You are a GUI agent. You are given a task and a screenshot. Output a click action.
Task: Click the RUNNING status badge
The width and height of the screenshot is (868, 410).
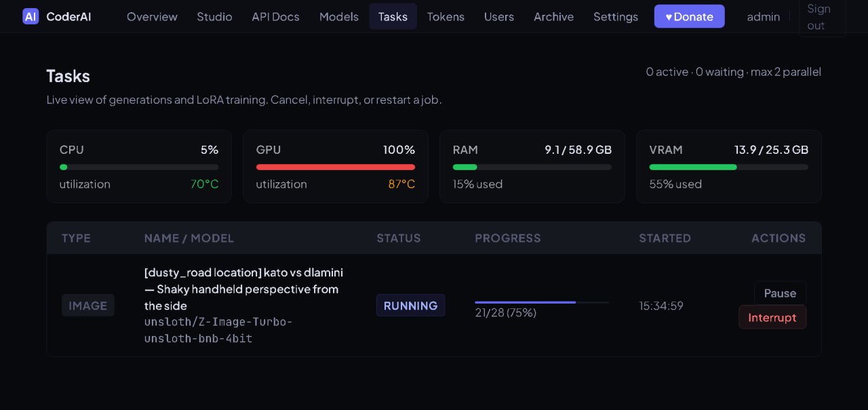[410, 306]
